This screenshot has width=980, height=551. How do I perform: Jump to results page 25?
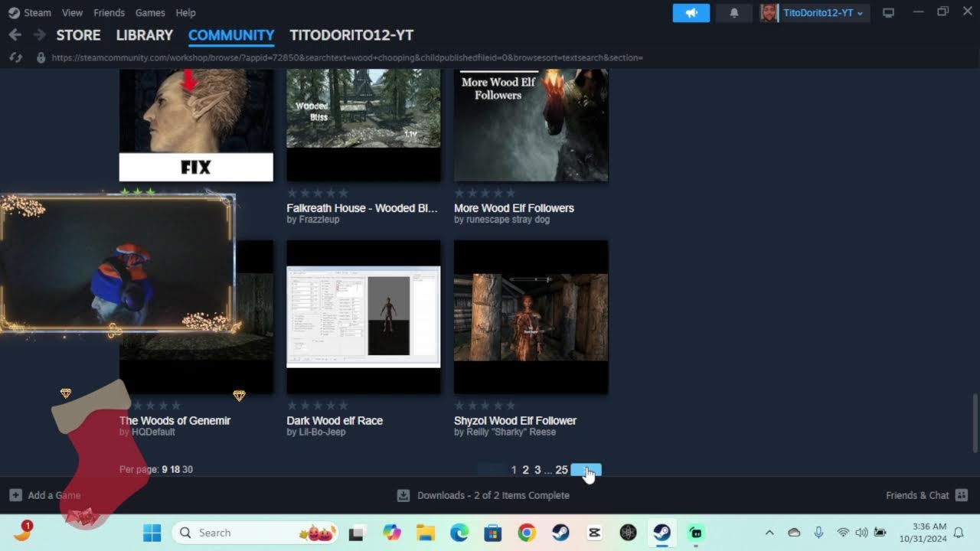(x=561, y=470)
